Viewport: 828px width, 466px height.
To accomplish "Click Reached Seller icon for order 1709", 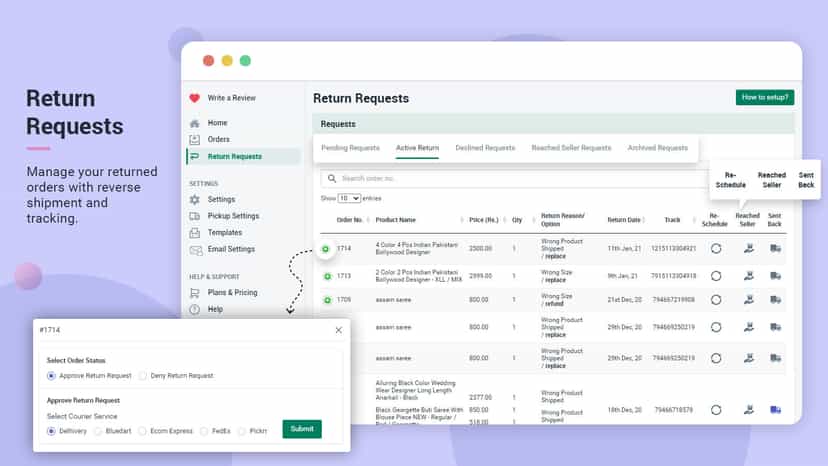I will (749, 300).
